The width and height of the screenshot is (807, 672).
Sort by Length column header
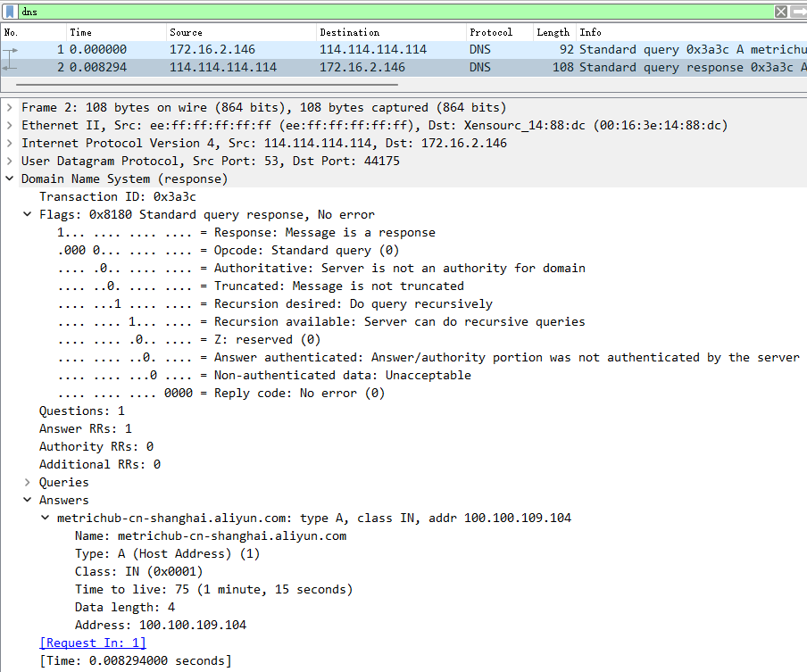pos(554,32)
